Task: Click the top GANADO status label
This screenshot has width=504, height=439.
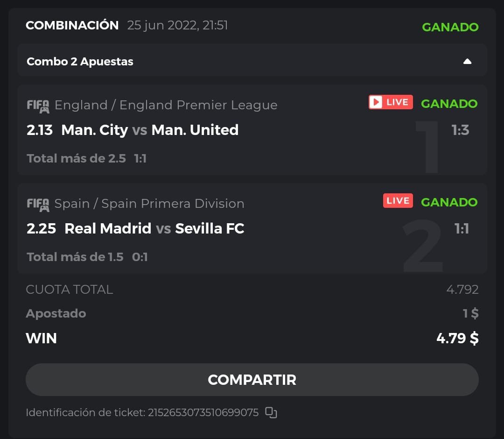Action: (x=450, y=27)
